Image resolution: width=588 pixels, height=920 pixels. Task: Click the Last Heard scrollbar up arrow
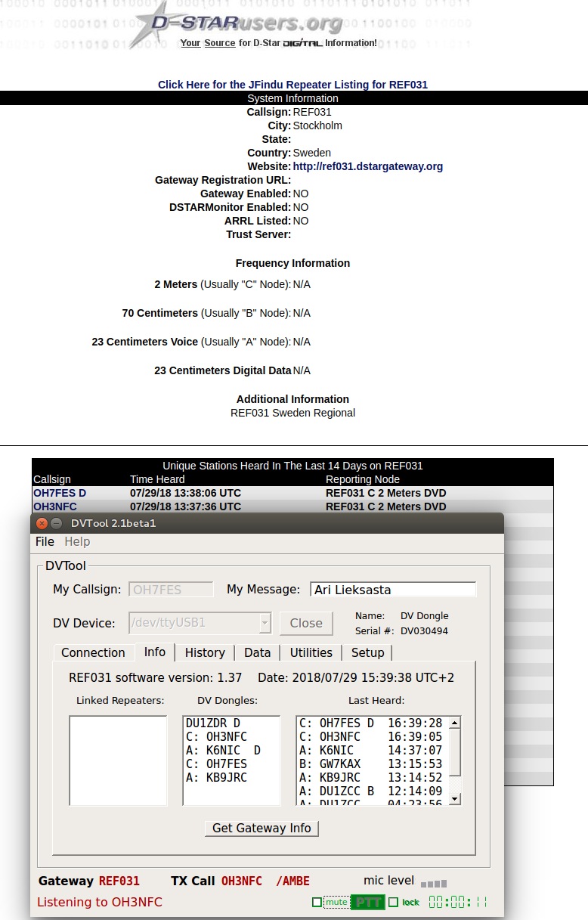(x=455, y=723)
